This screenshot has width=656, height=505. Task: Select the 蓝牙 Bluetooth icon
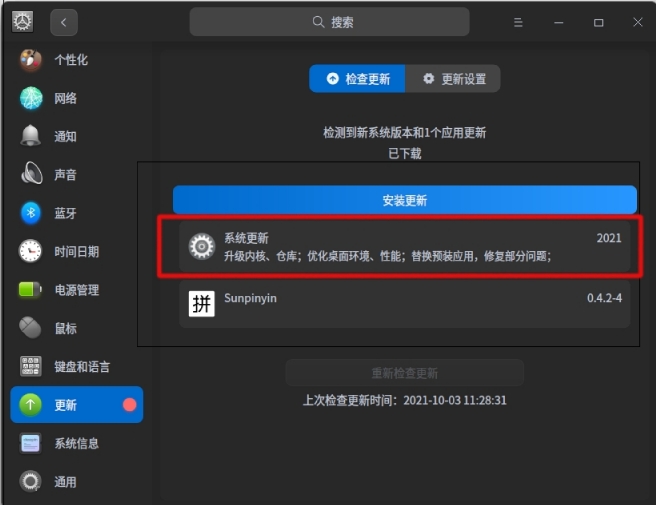point(31,213)
